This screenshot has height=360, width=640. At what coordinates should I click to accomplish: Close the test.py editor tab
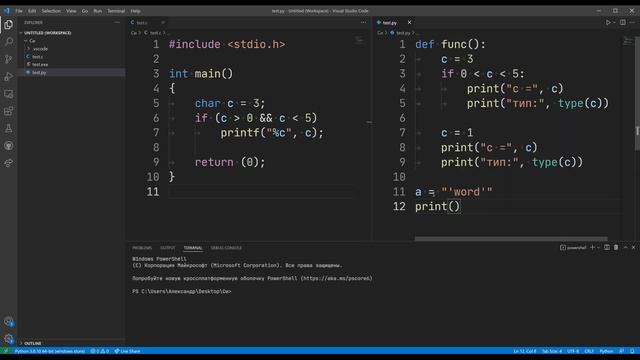pos(409,22)
